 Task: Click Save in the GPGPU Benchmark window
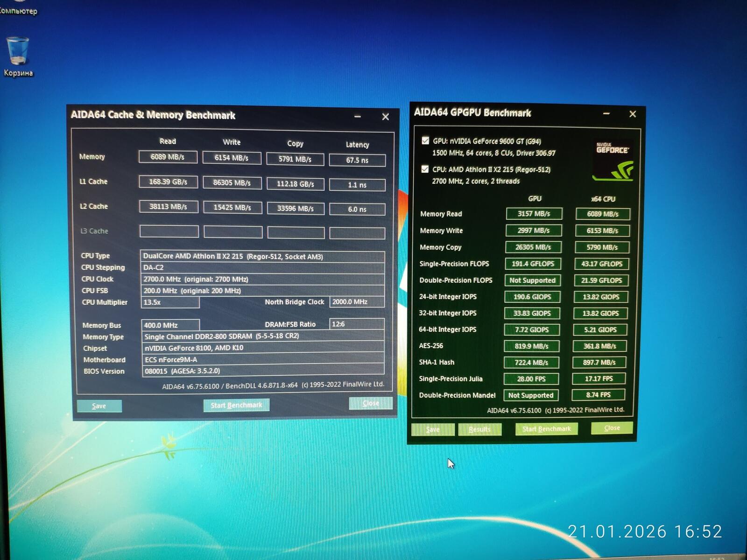[433, 429]
